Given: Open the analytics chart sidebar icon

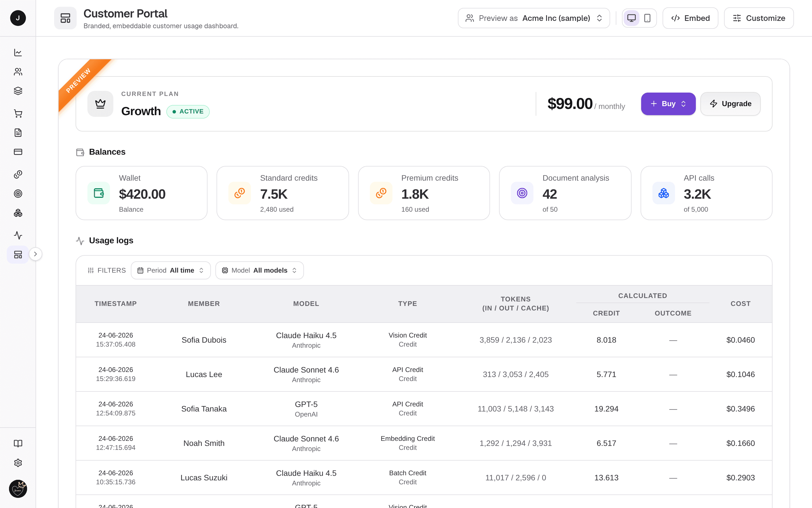Looking at the screenshot, I should (18, 52).
